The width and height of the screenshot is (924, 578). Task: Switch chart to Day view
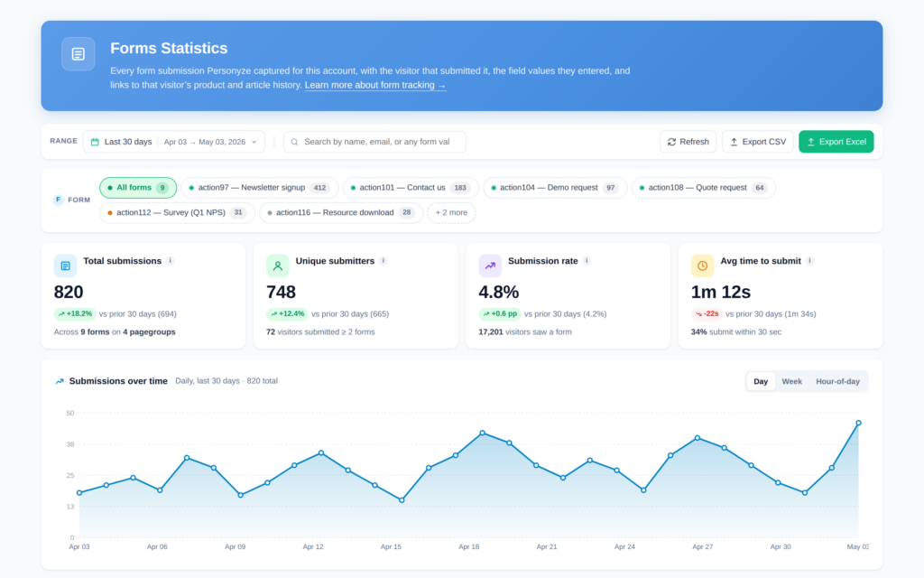click(x=761, y=382)
